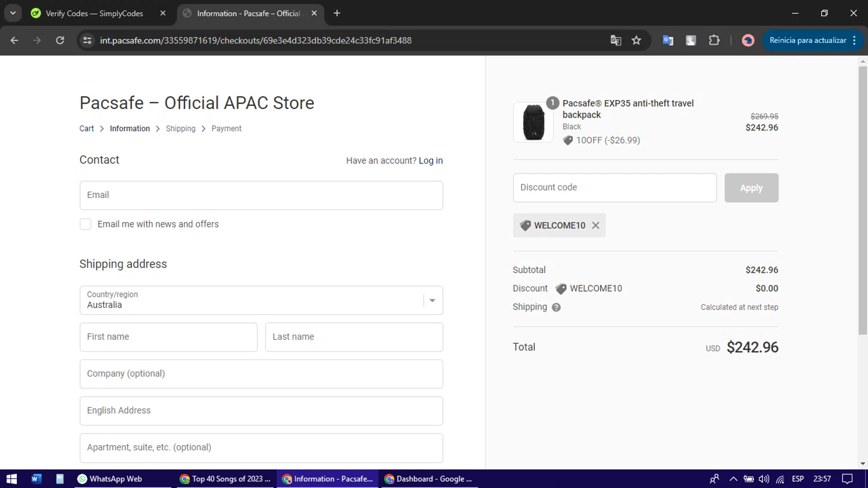
Task: Select the Payment breadcrumb step
Action: [226, 129]
